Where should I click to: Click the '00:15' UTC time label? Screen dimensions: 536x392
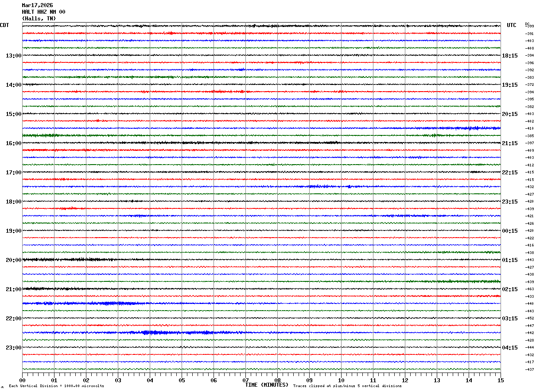(x=510, y=231)
